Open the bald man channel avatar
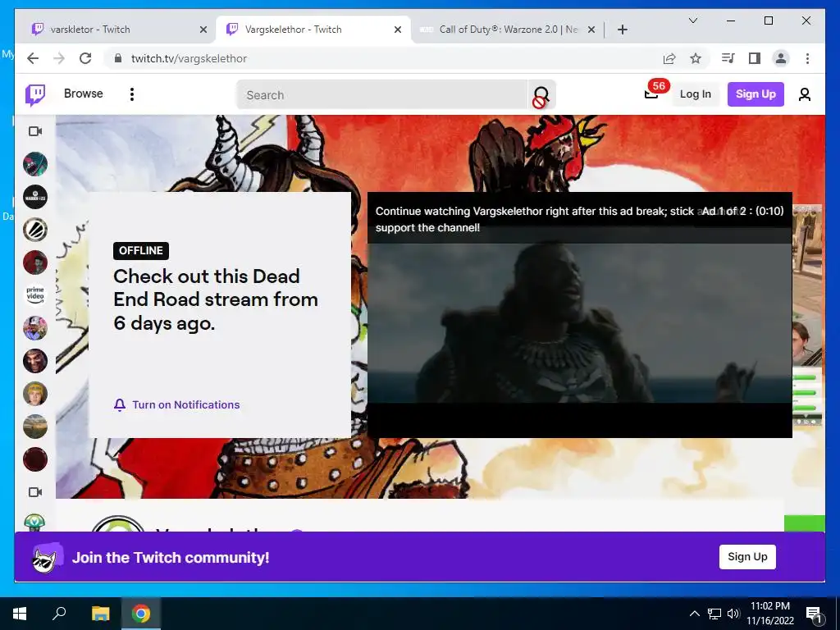 tap(34, 361)
